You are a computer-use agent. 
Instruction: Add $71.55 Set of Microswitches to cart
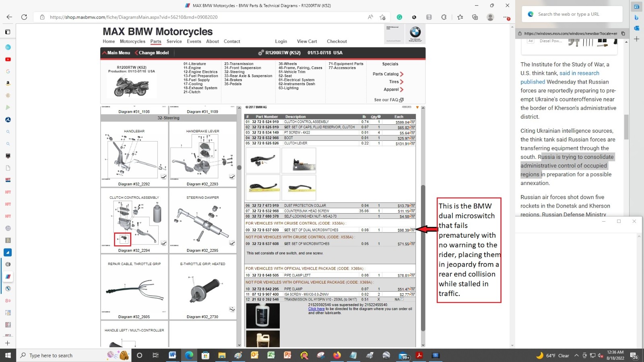(413, 244)
